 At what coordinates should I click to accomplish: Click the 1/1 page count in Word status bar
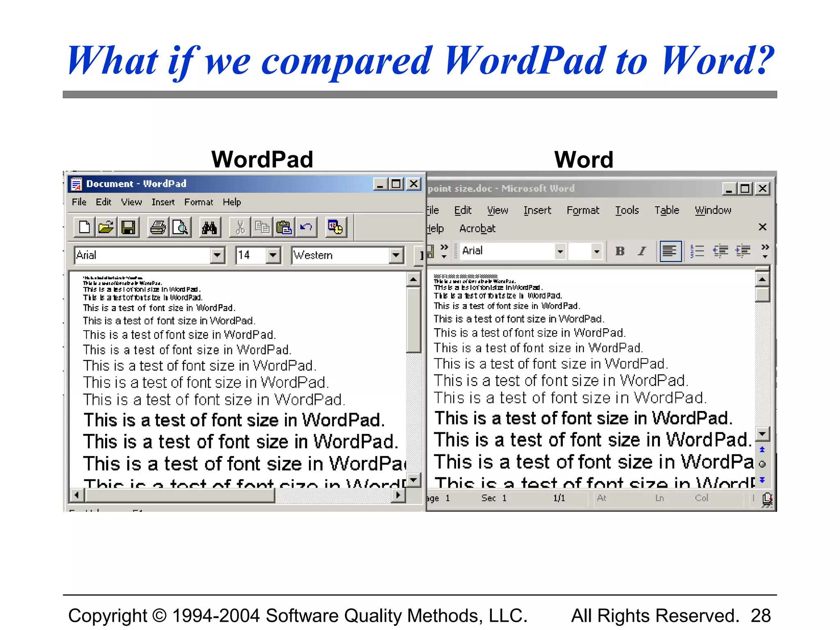pyautogui.click(x=559, y=498)
